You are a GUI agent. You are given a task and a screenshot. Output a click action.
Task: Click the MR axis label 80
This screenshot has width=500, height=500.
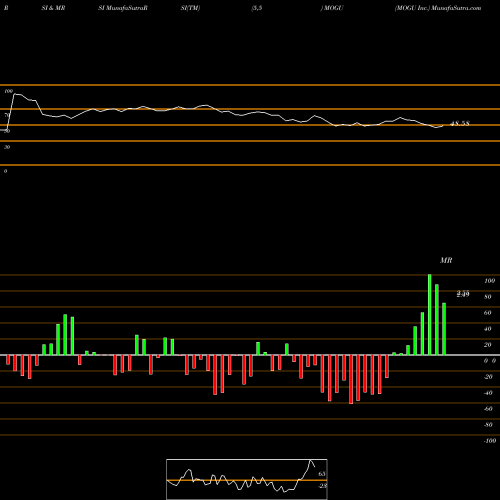(x=488, y=297)
